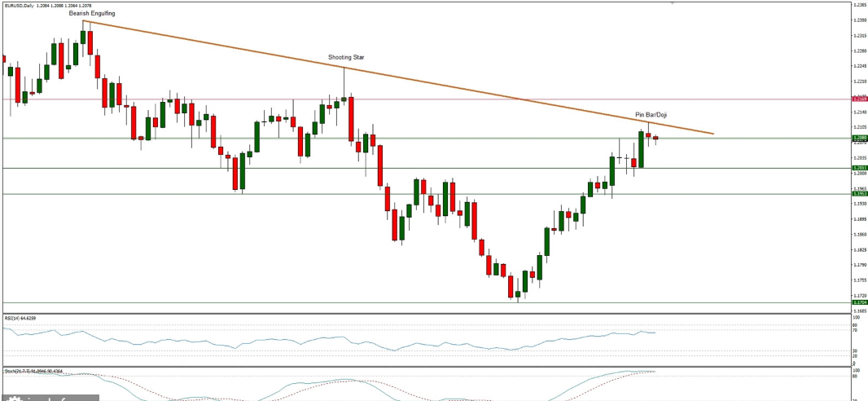The width and height of the screenshot is (868, 401).
Task: Click the lowest candlestick near 1.1704 support
Action: (x=517, y=294)
